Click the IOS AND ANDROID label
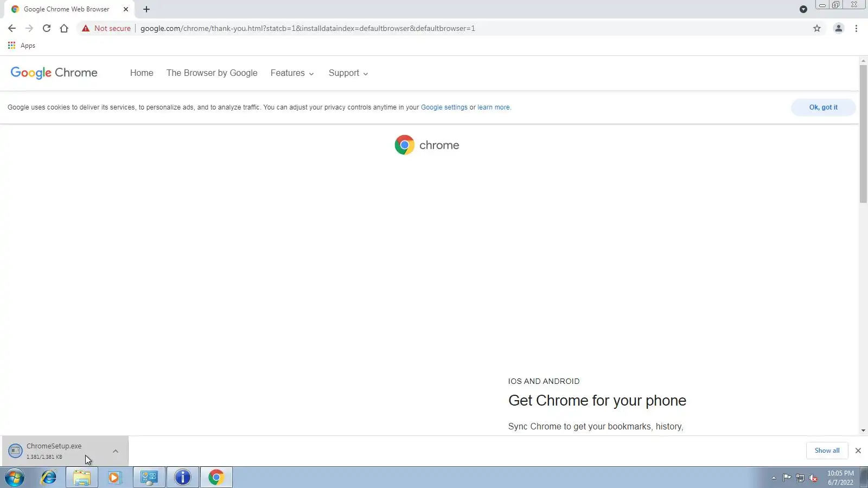This screenshot has height=488, width=868. [544, 381]
